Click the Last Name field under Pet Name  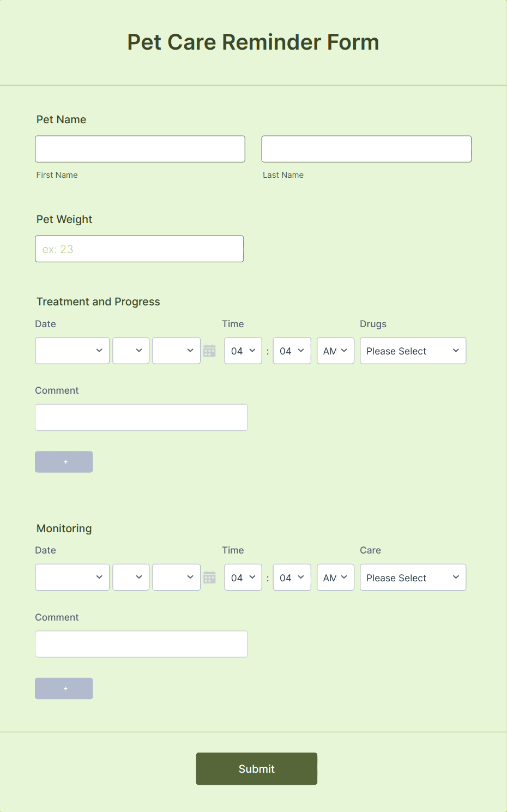(x=366, y=148)
